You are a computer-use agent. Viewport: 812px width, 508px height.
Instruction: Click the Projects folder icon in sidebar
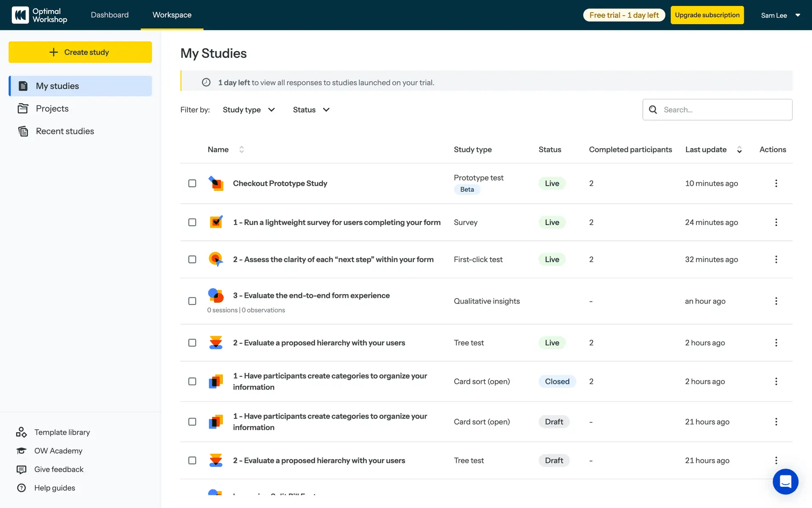click(x=23, y=109)
